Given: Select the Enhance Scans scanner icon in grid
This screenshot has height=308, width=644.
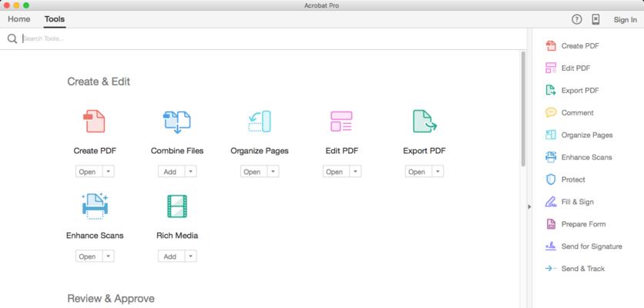Looking at the screenshot, I should coord(95,206).
